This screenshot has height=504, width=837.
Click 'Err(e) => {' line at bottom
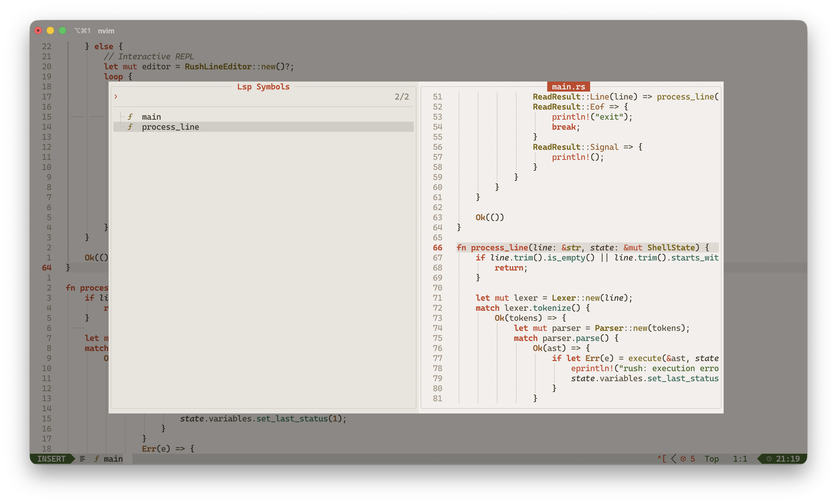click(x=168, y=449)
